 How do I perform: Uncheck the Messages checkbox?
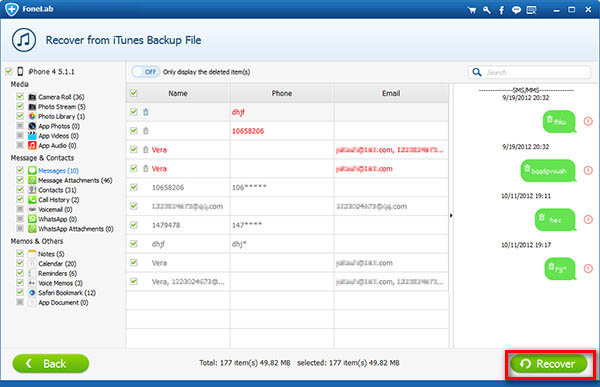20,170
